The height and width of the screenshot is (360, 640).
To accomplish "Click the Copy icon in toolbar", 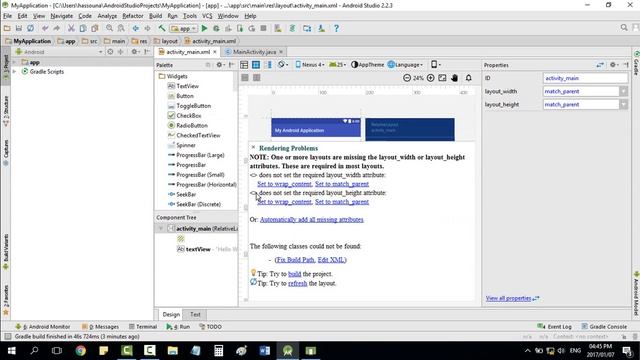I will point(83,28).
